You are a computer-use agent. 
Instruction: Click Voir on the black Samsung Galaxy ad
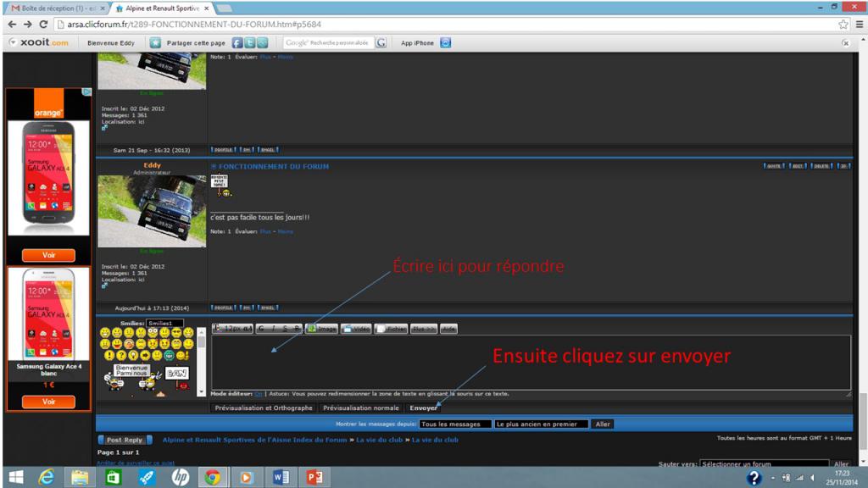[x=48, y=255]
